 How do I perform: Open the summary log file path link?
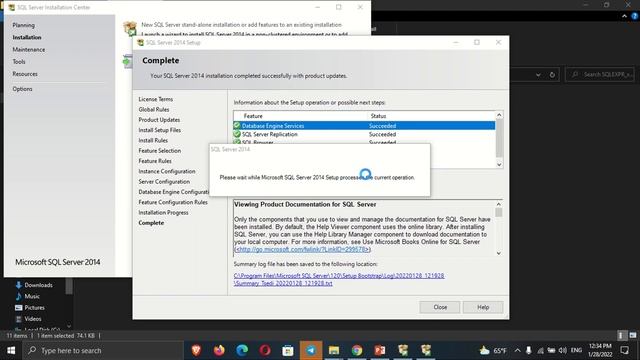point(339,279)
